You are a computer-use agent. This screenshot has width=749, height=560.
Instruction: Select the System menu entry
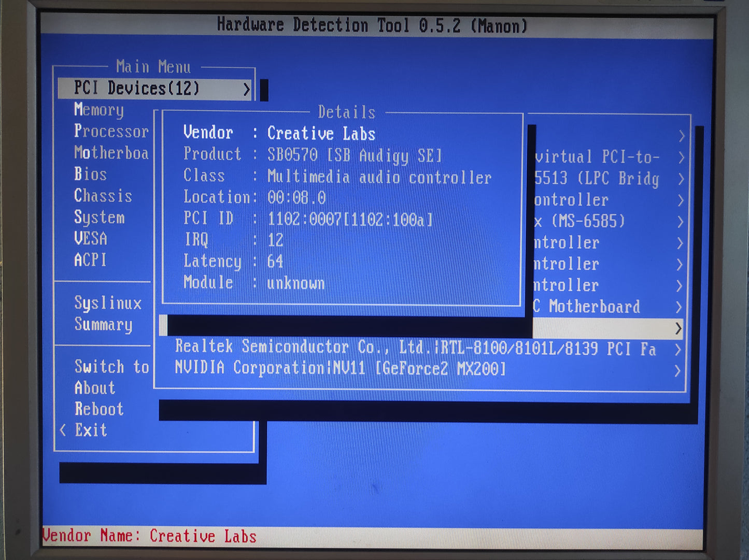(x=100, y=217)
